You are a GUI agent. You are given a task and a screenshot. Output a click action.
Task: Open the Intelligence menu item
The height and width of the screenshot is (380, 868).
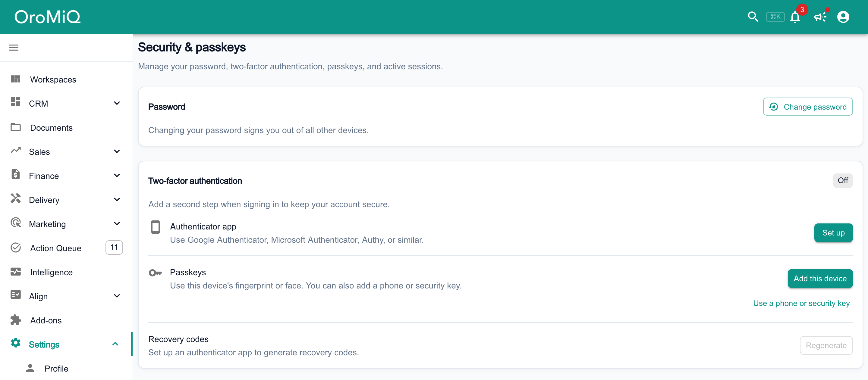[x=66, y=272]
